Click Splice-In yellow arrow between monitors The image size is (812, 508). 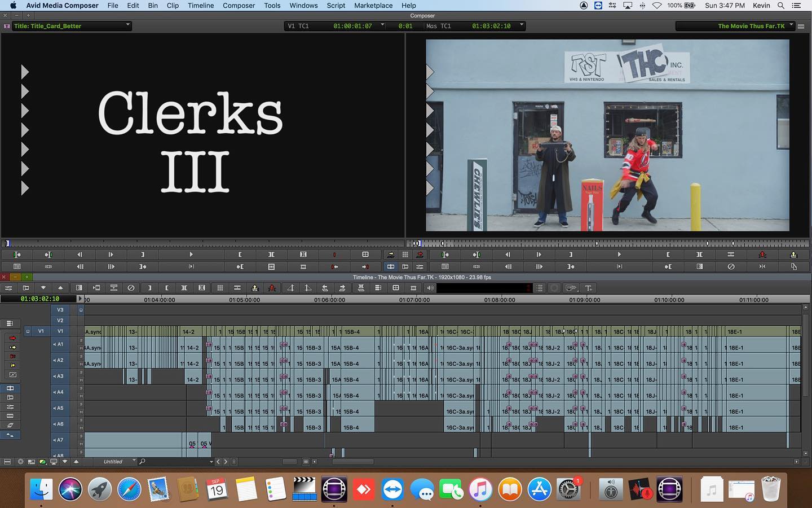390,255
